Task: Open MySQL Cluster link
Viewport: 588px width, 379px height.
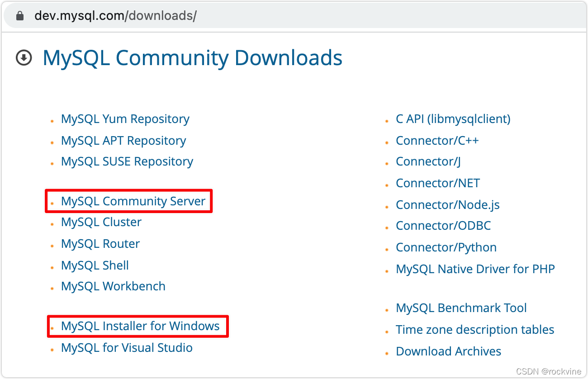Action: point(101,222)
